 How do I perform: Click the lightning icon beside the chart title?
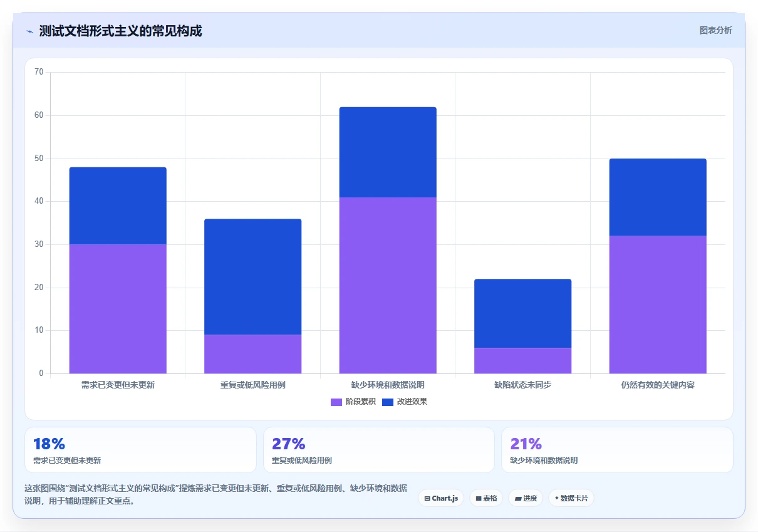[29, 31]
